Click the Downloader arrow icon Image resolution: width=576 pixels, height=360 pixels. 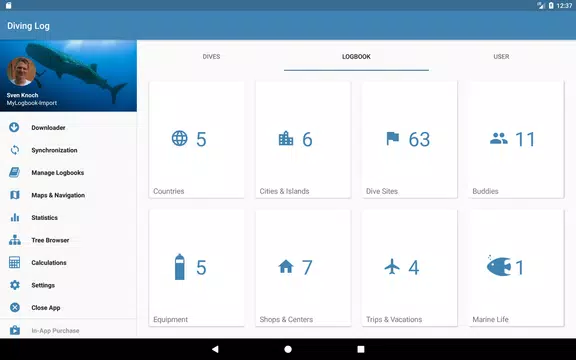coord(14,127)
